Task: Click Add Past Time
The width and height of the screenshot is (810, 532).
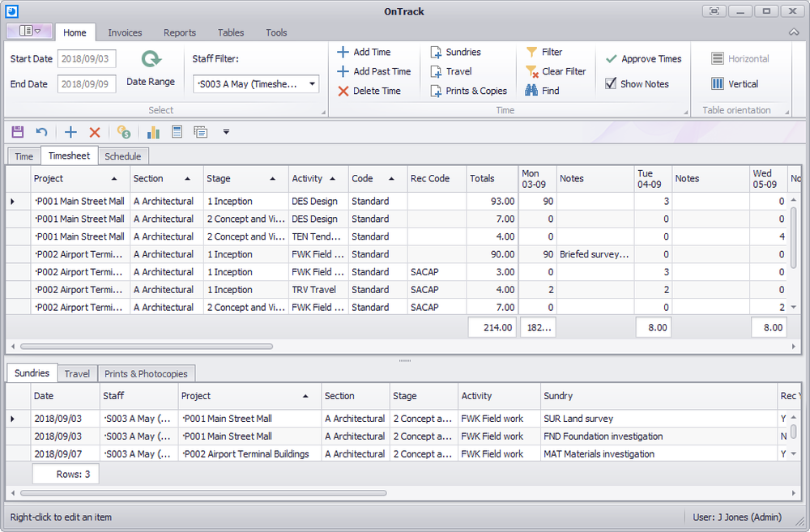Action: pos(374,71)
